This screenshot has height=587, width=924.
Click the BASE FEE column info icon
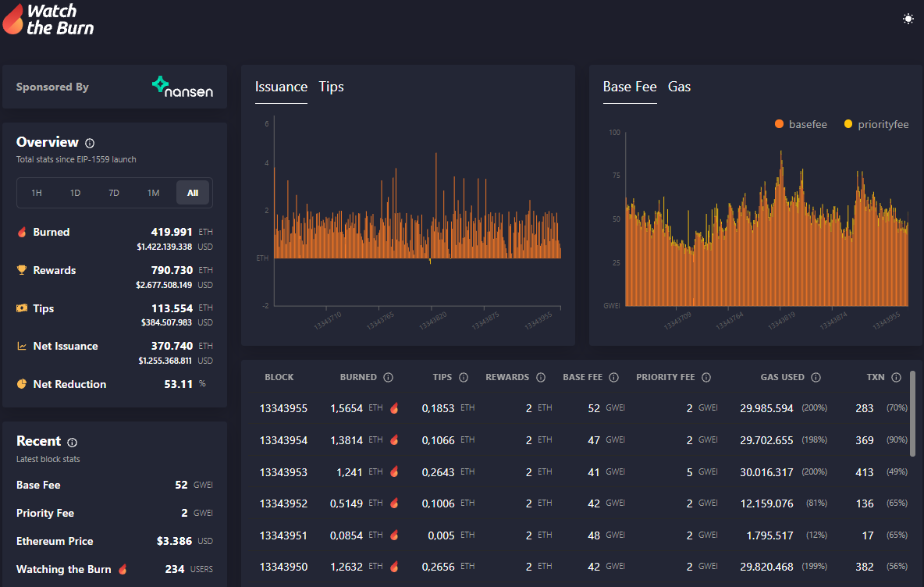(614, 377)
